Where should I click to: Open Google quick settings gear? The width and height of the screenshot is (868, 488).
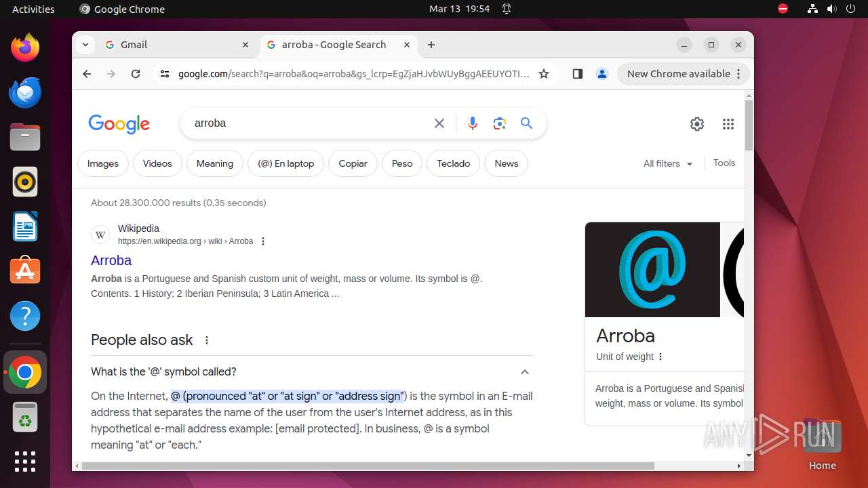[697, 124]
